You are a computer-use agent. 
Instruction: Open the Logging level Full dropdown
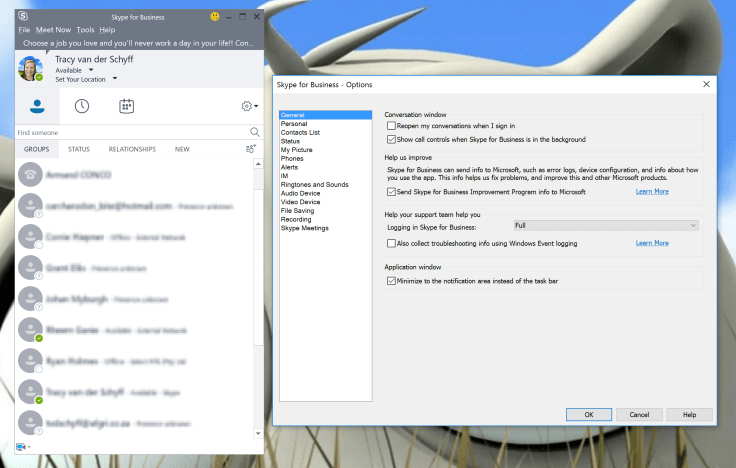pyautogui.click(x=606, y=226)
